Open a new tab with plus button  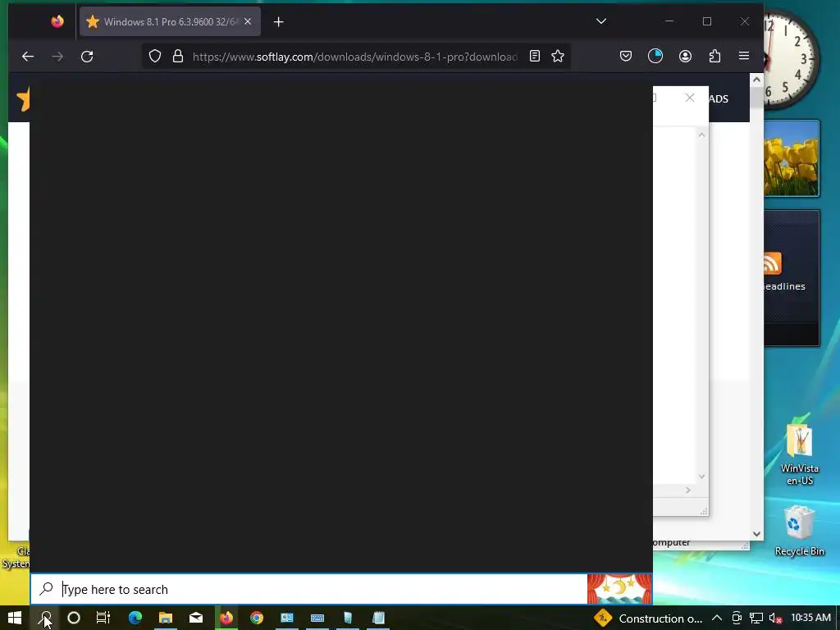(x=279, y=22)
